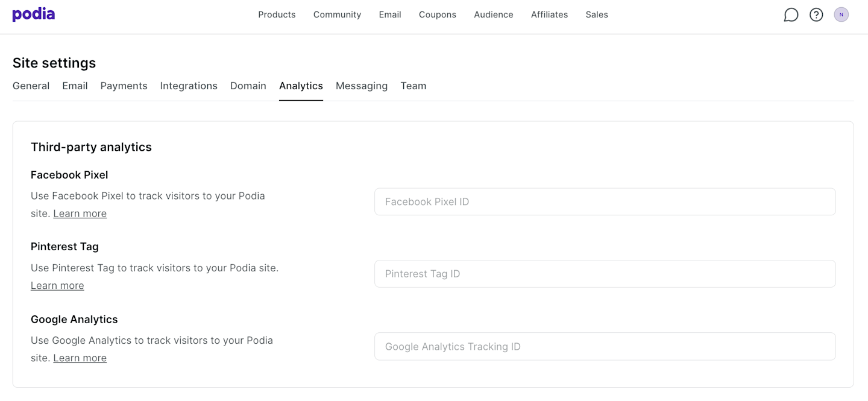Open the user profile avatar
This screenshot has height=401, width=868.
[841, 15]
